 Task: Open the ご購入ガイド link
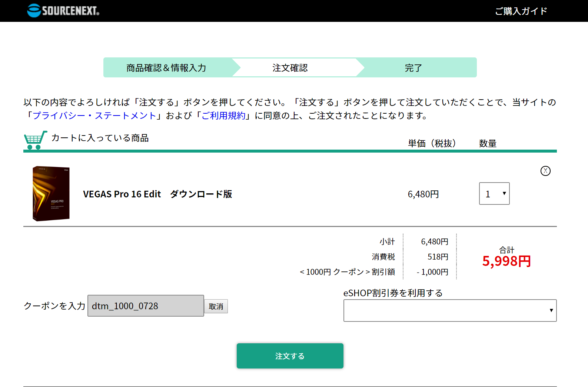(521, 11)
